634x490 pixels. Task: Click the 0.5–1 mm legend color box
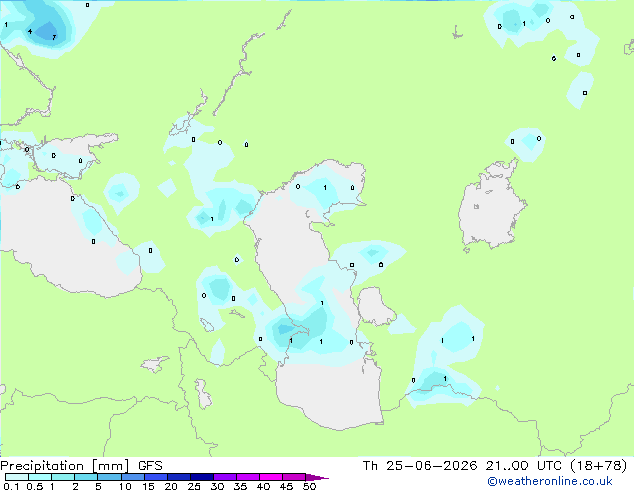click(40, 477)
